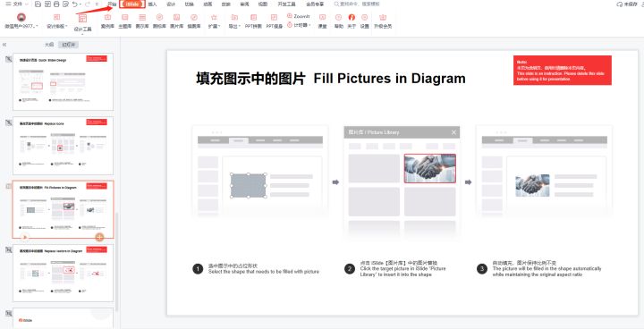
Task: Click the filled handshake image in the third diagram
Action: (532, 186)
